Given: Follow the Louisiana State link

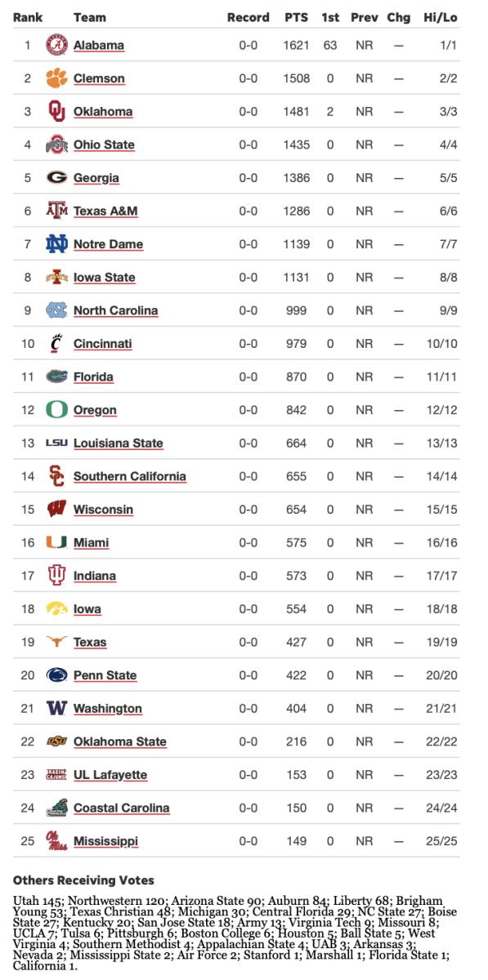Looking at the screenshot, I should coord(119,443).
